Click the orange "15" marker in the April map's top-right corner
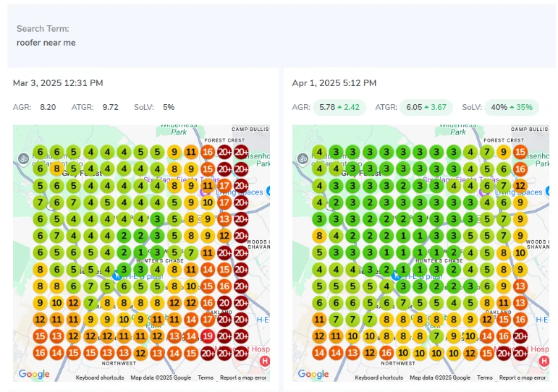Screen dimensions: 558x392 [520, 153]
